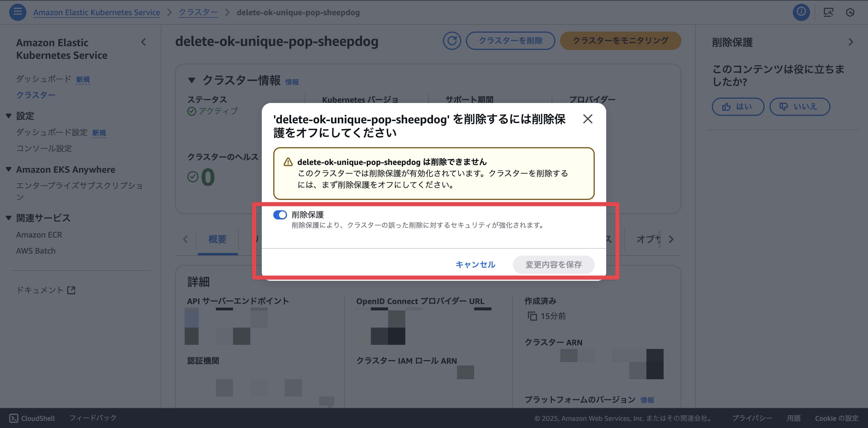Viewport: 868px width, 428px height.
Task: Open the ドキュメント sidebar link
Action: click(40, 290)
